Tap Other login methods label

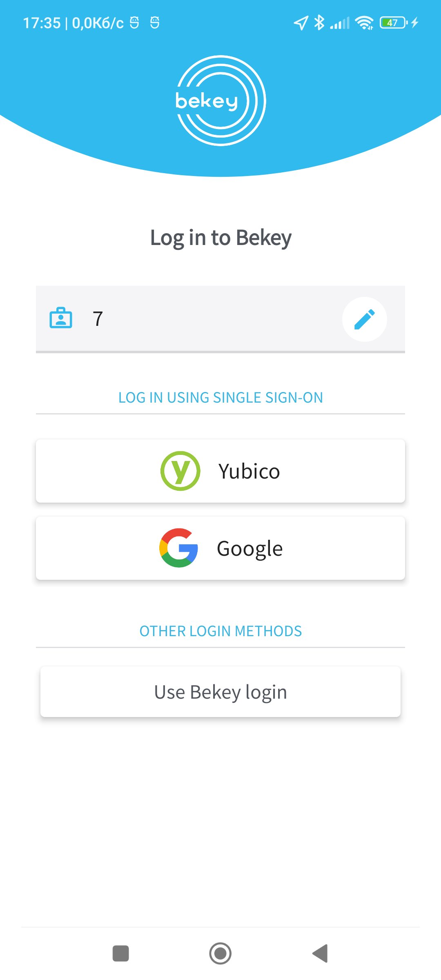click(220, 631)
